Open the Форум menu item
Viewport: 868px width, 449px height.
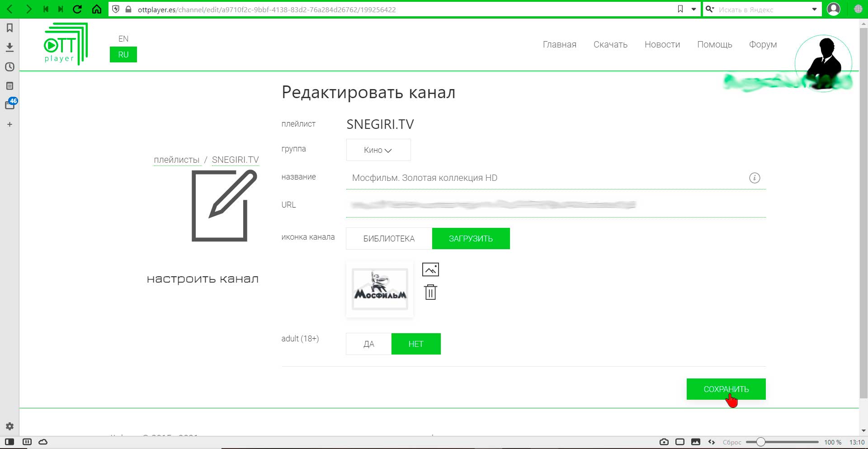pyautogui.click(x=763, y=44)
